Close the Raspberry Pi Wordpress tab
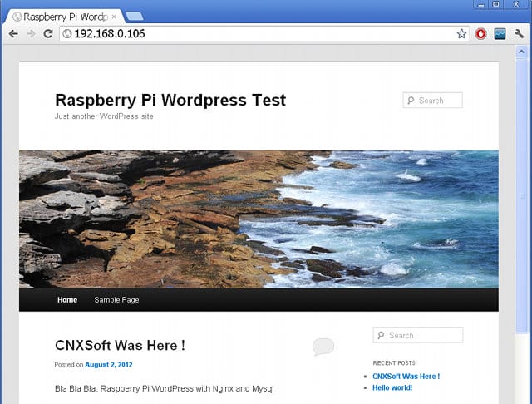 coord(114,17)
